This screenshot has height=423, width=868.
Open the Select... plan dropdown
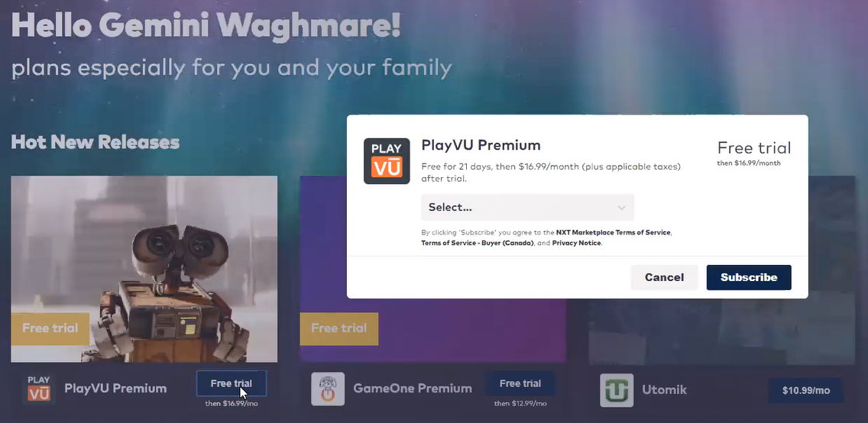click(527, 208)
